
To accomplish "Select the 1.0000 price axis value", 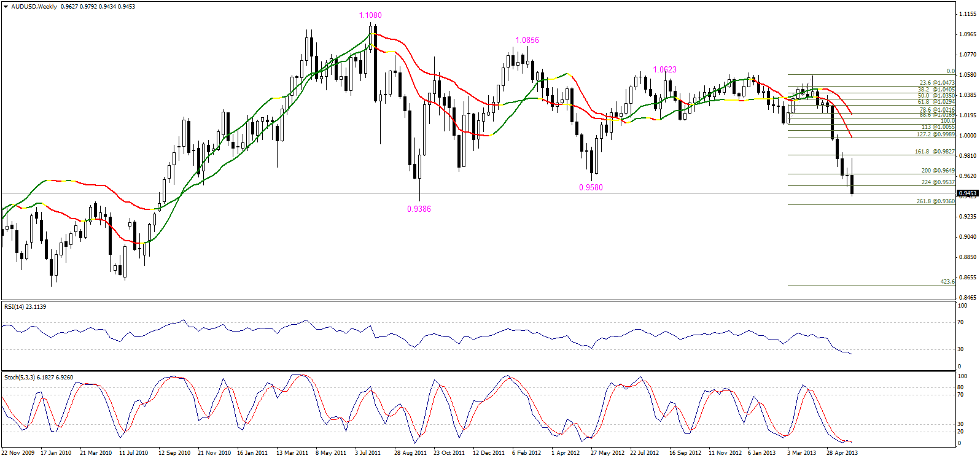I will coord(968,136).
